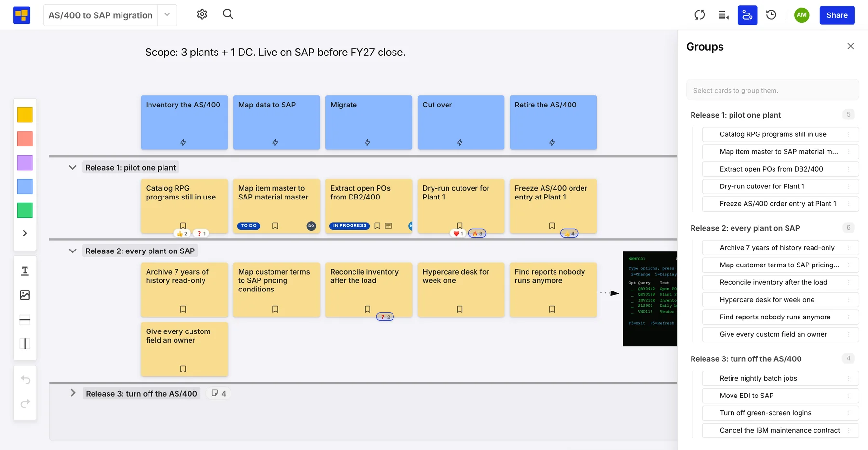This screenshot has height=450, width=868.
Task: Open the board name dropdown arrow
Action: click(167, 15)
